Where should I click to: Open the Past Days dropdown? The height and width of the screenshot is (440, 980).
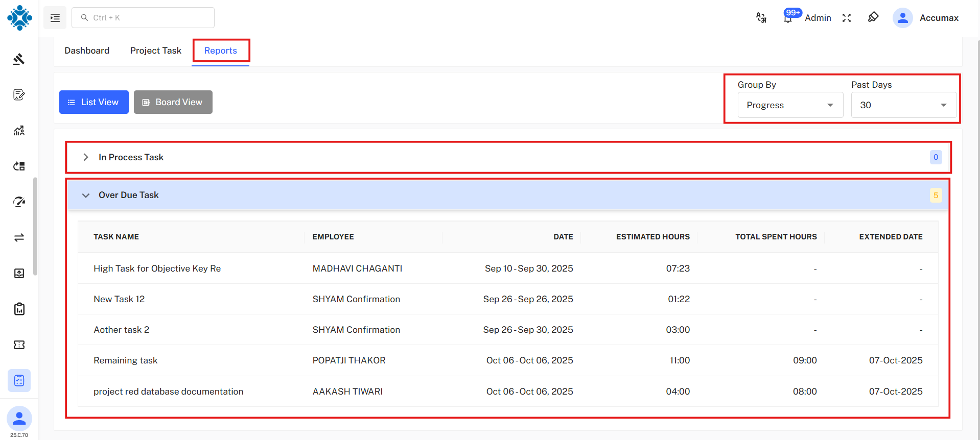click(903, 105)
